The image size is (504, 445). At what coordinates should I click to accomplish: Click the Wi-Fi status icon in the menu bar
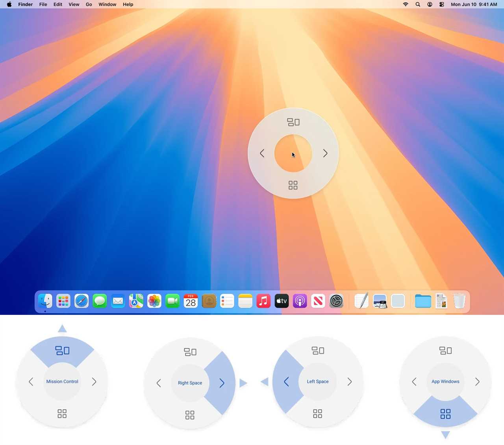pyautogui.click(x=406, y=4)
